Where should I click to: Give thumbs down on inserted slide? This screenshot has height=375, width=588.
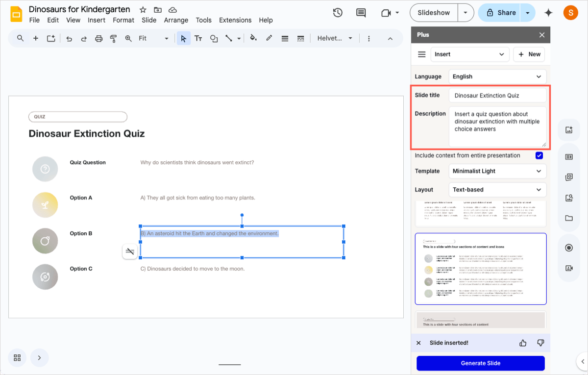(540, 343)
